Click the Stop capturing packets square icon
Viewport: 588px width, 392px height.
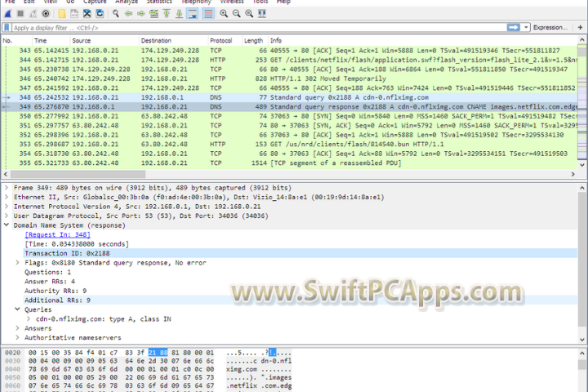pos(20,14)
